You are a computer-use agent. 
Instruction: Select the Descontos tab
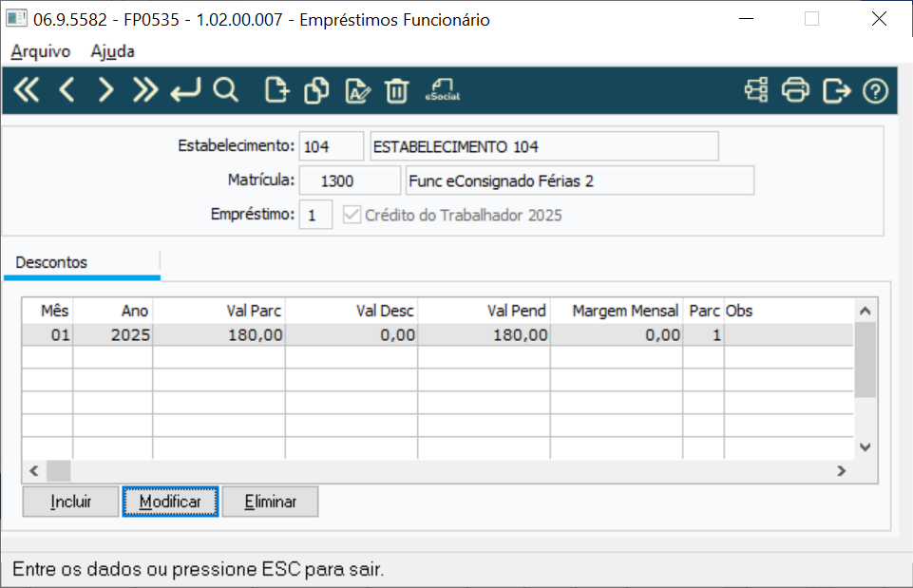[82, 263]
